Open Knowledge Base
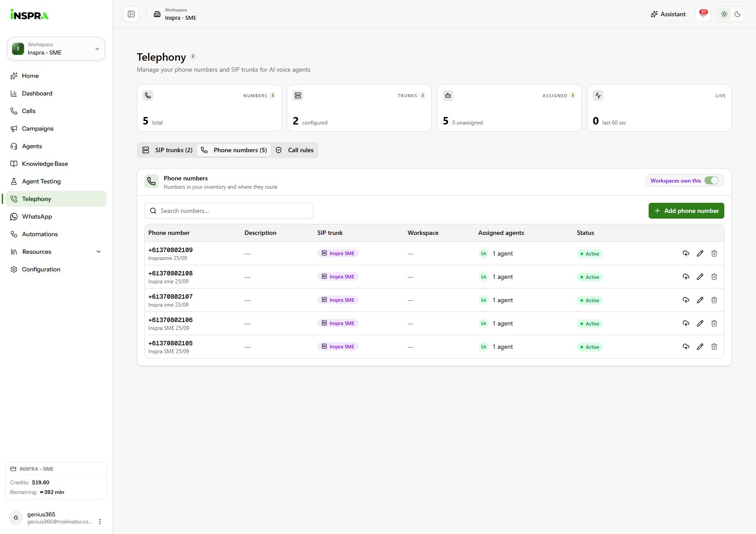 (x=56, y=164)
